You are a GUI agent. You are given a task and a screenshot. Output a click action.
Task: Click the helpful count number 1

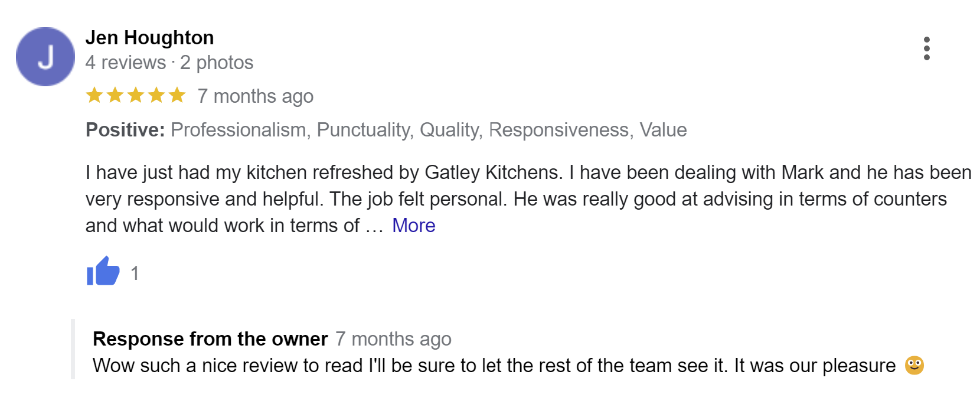coord(135,273)
